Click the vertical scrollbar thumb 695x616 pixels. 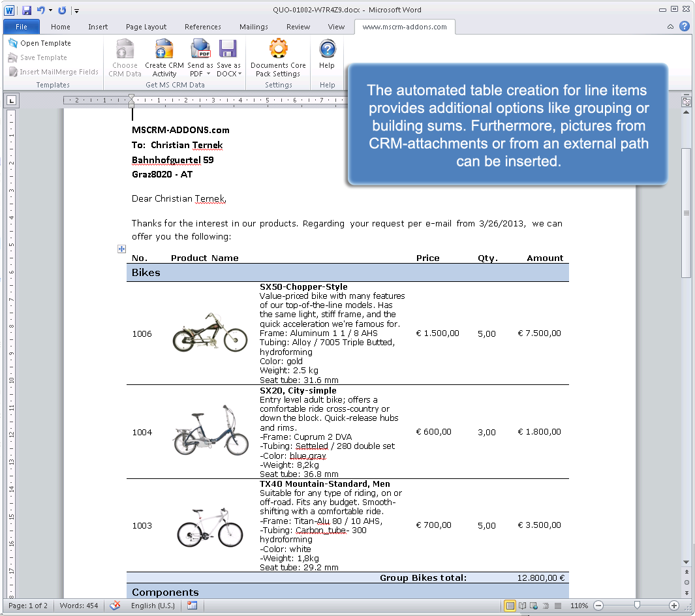point(686,213)
